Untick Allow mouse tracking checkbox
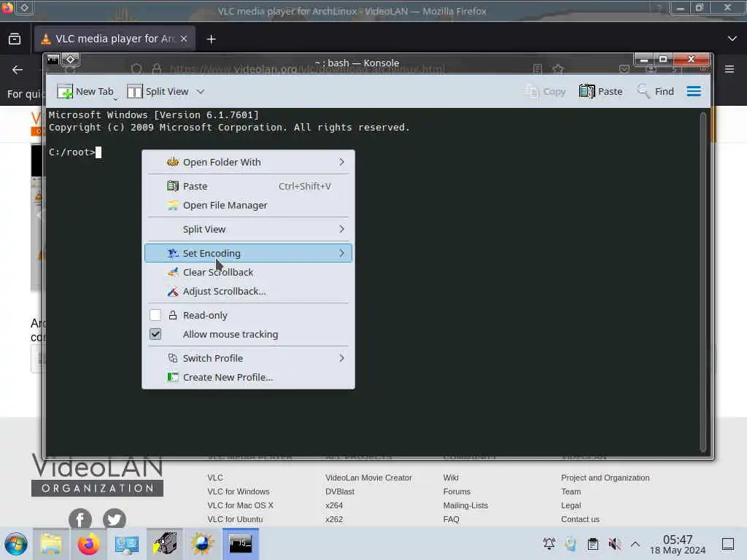The image size is (747, 560). coord(155,334)
